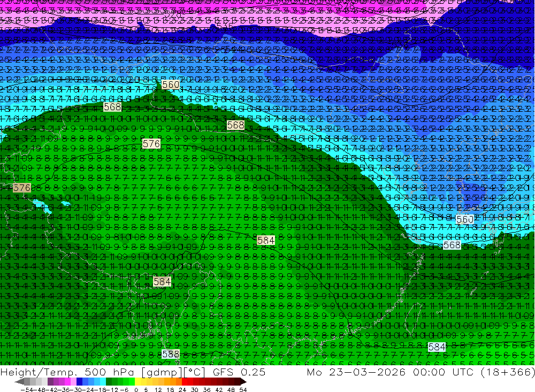Click the 576 contour label with dark tan background

click(x=22, y=188)
